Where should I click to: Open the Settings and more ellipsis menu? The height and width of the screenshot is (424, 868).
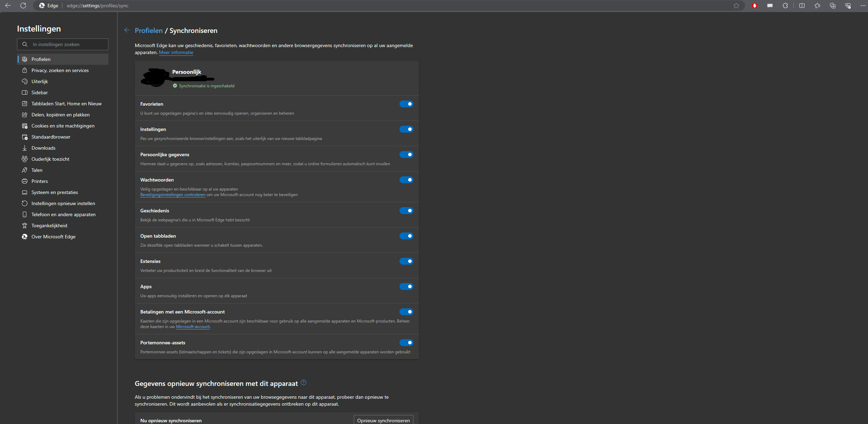coord(862,6)
